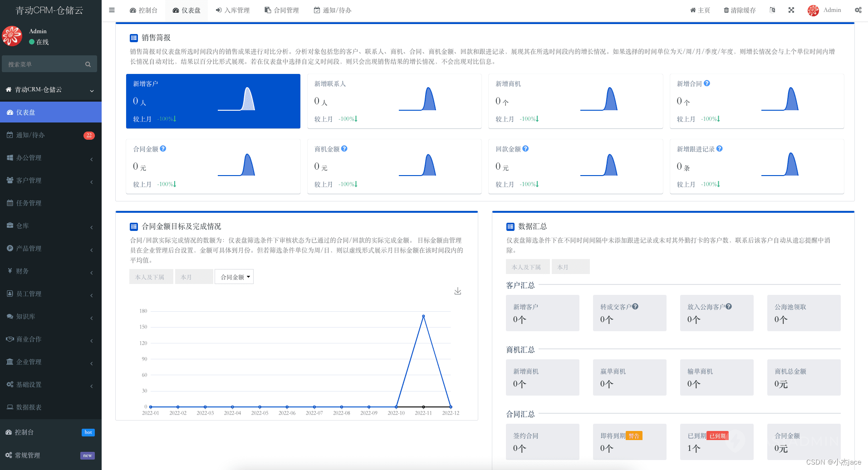Select the 新增客户 blue summary card
The image size is (868, 470).
pyautogui.click(x=213, y=101)
